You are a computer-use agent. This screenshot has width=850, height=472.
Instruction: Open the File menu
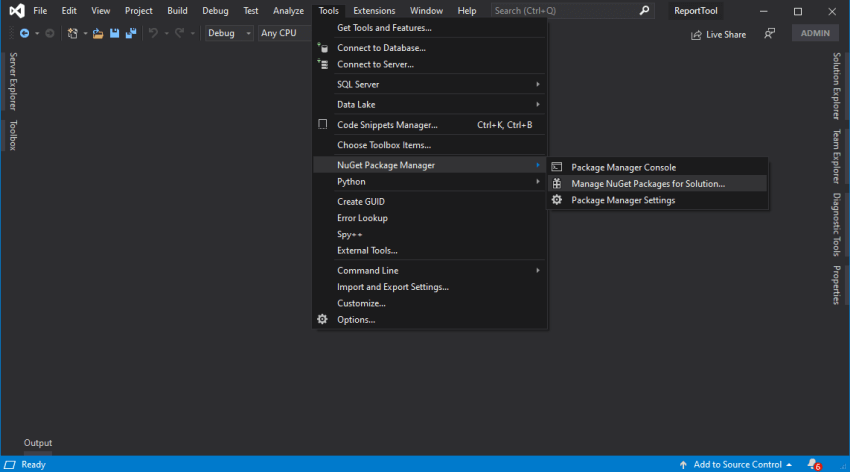(x=40, y=10)
